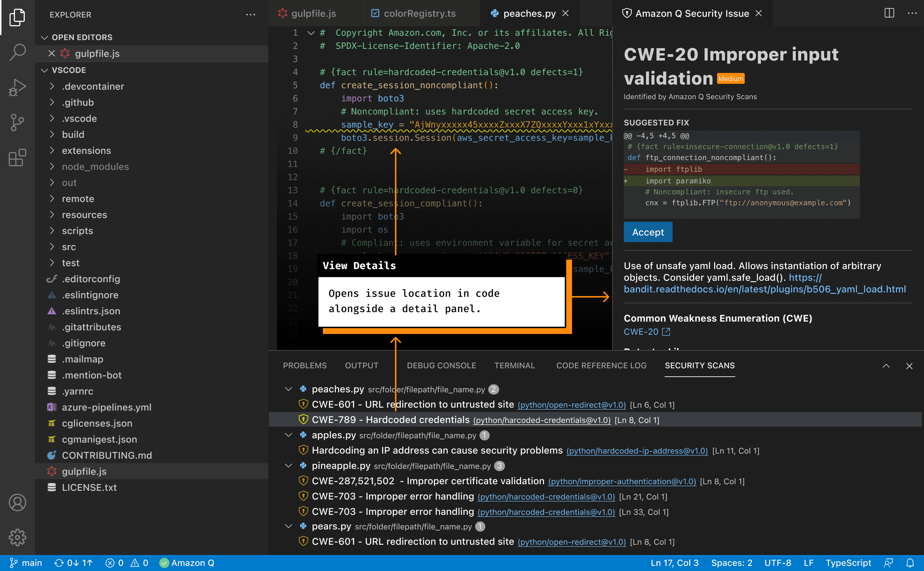Close the Amazon Q Security Issue tab
Screen dimensions: 924x571
758,13
